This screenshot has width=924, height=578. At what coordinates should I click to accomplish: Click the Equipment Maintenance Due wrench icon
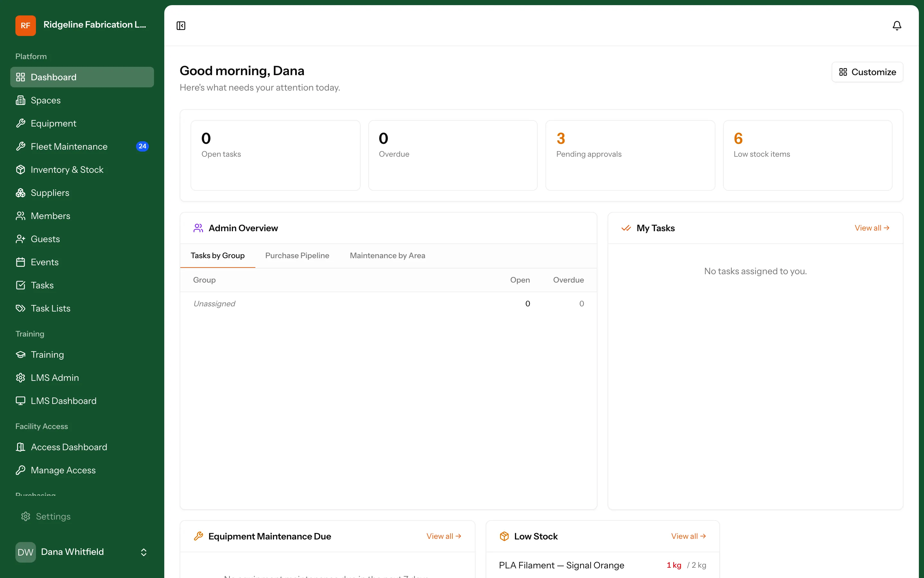pos(198,536)
